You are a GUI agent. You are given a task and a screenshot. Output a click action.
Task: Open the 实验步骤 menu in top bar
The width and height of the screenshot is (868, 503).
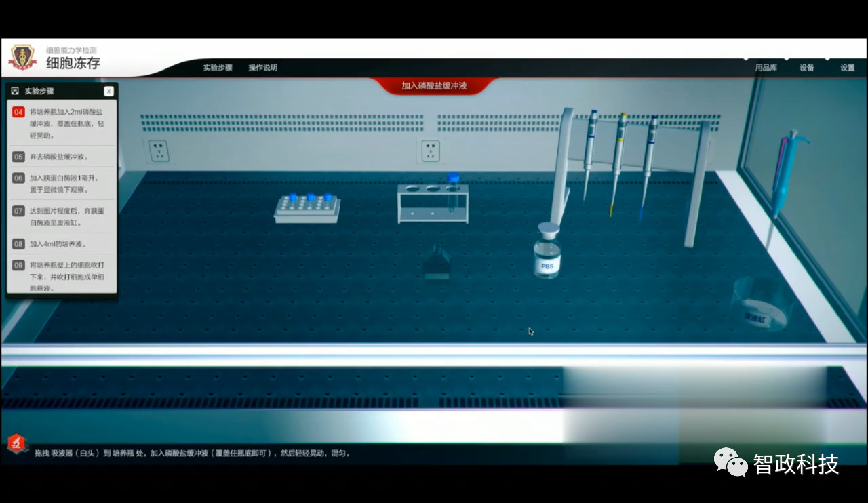(218, 68)
